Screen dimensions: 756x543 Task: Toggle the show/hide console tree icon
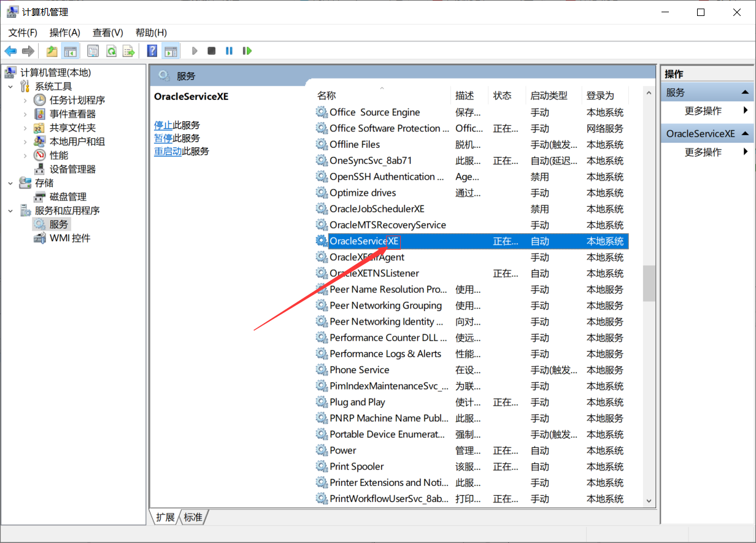click(x=70, y=51)
